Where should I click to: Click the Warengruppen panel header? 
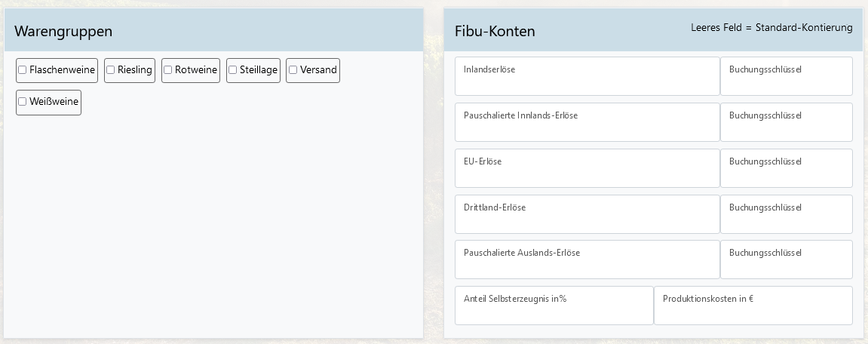point(63,31)
